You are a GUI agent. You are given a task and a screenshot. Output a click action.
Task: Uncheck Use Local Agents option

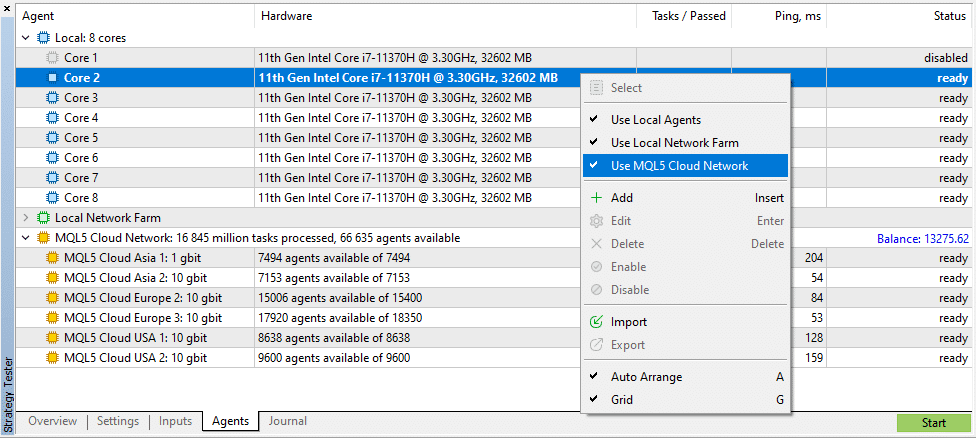[x=655, y=120]
